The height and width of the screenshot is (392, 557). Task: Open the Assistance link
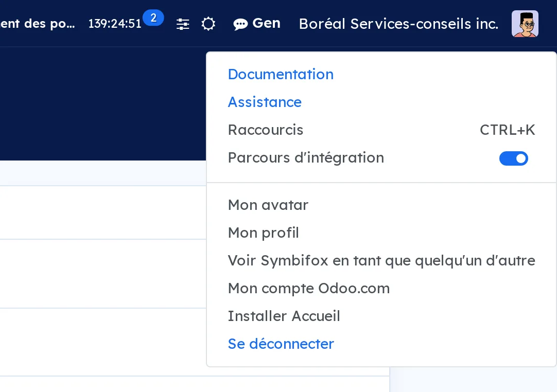tap(265, 102)
